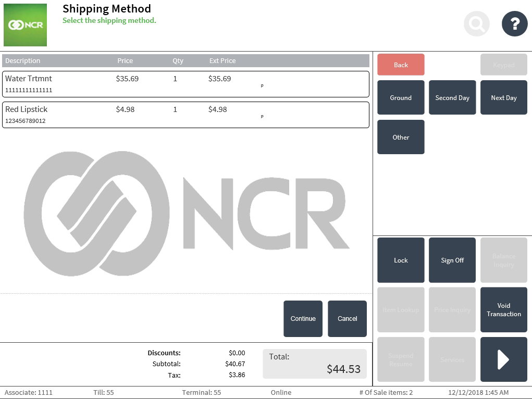Select the Water Trtmnt item row
Viewport: 532px width, 399px height.
pos(185,84)
